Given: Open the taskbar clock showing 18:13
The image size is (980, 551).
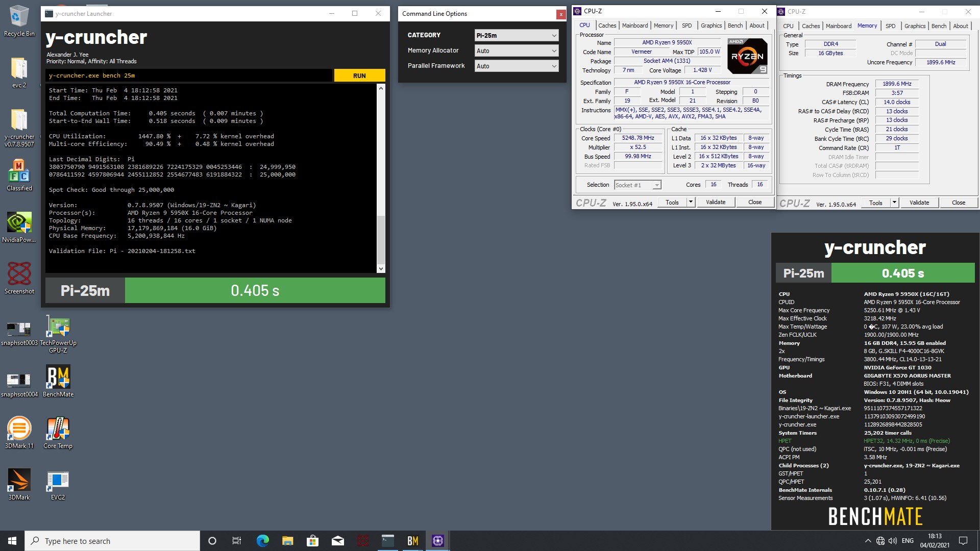Looking at the screenshot, I should (x=935, y=541).
